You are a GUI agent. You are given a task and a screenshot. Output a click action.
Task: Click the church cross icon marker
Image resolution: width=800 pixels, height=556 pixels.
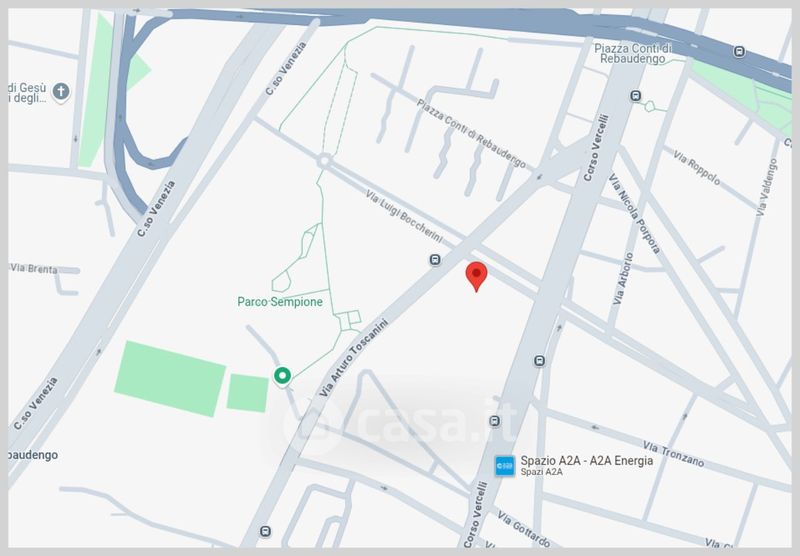pos(61,92)
